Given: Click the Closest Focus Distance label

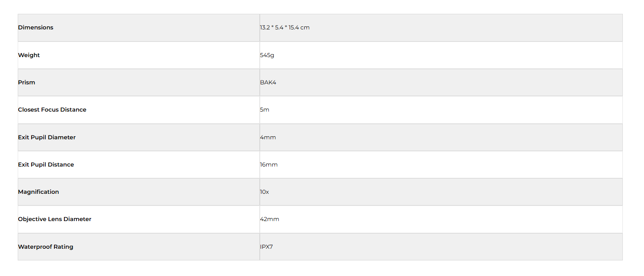Looking at the screenshot, I should (x=52, y=110).
